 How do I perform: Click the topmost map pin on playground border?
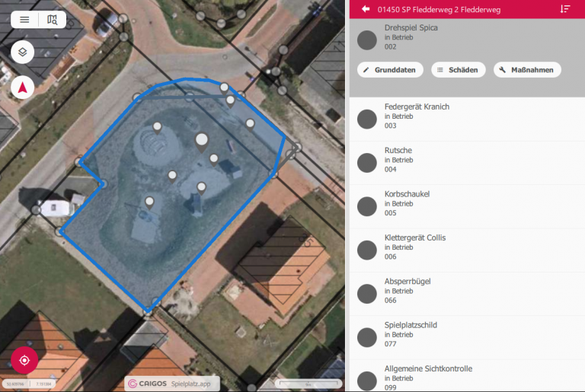pyautogui.click(x=224, y=88)
